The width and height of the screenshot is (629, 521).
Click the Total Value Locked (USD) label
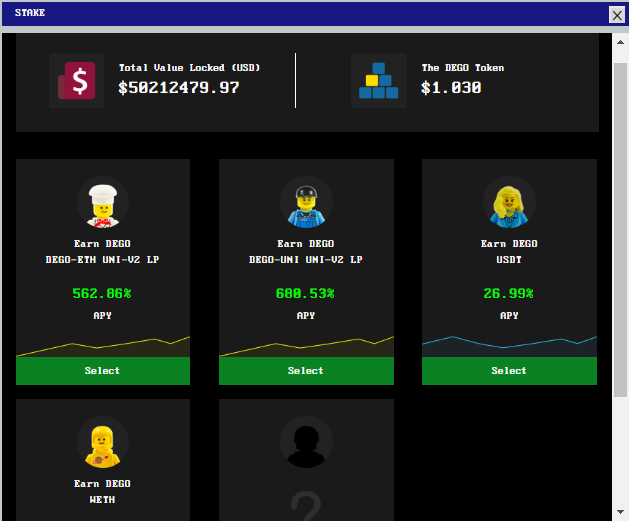tap(189, 68)
